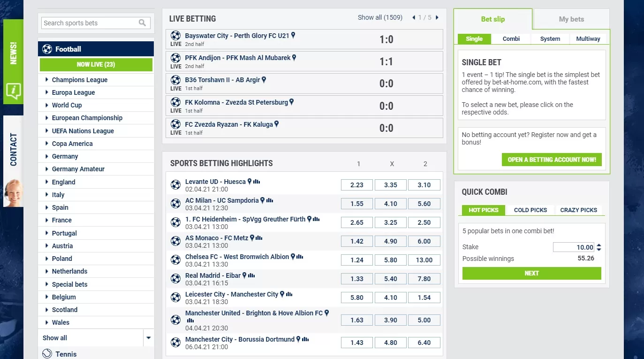Screen dimensions: 644x359
Task: Click NEXT in the Quick Combi panel
Action: point(531,273)
